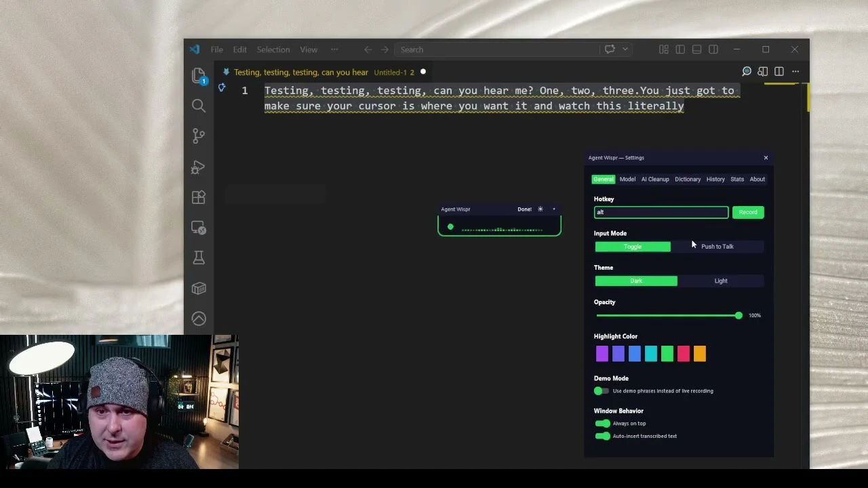Open the Run and Debug view
This screenshot has height=488, width=868.
pos(199,167)
